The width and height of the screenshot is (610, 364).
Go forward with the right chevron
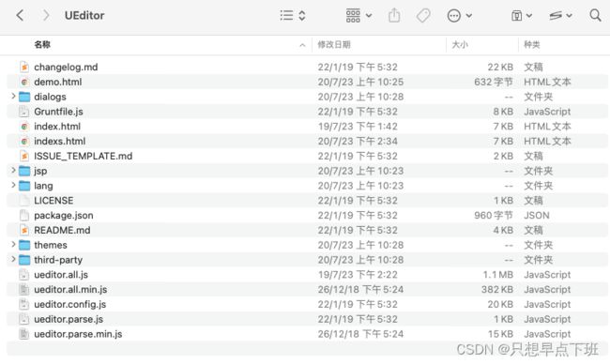tap(46, 16)
